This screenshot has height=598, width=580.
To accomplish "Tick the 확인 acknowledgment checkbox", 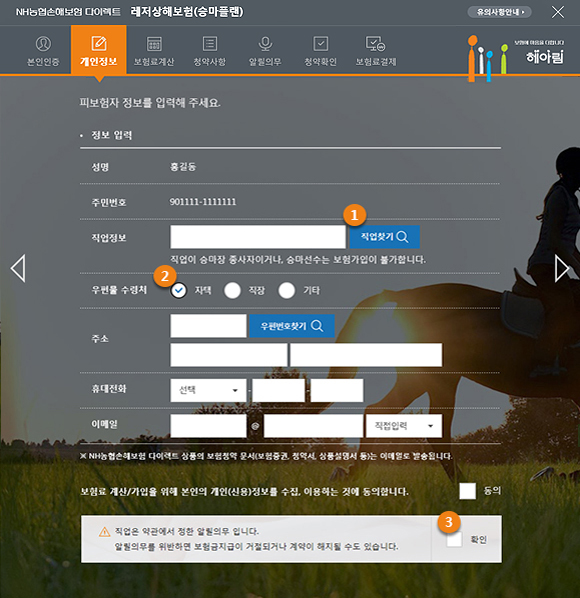I will click(454, 539).
